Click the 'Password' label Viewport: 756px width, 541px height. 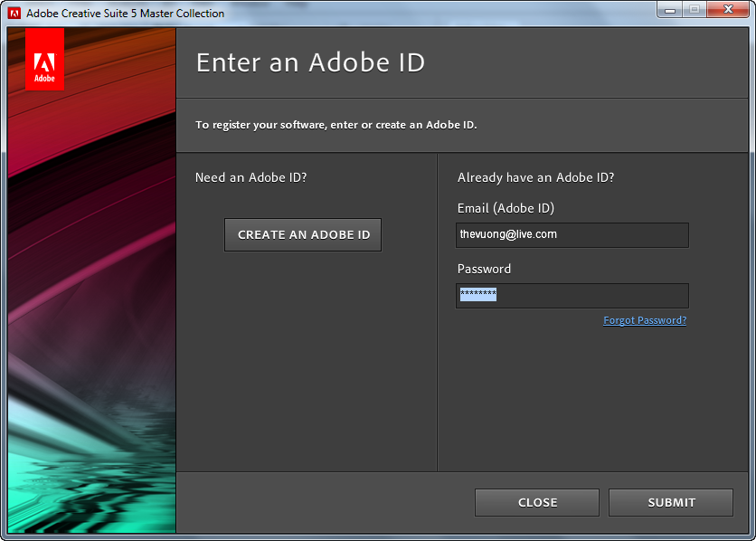coord(484,269)
